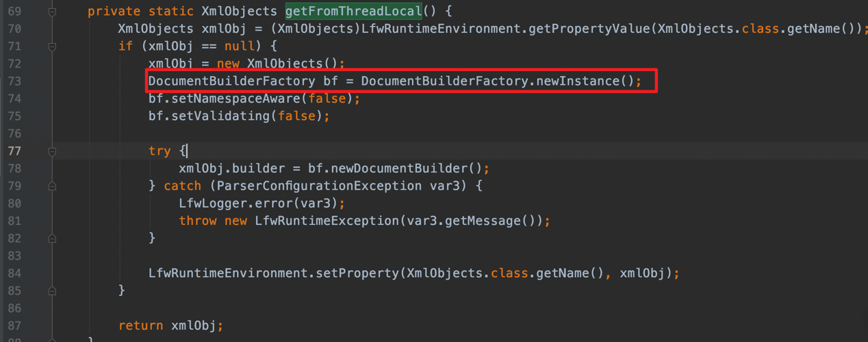Fold the try block at line 77
The width and height of the screenshot is (868, 342).
[x=52, y=151]
